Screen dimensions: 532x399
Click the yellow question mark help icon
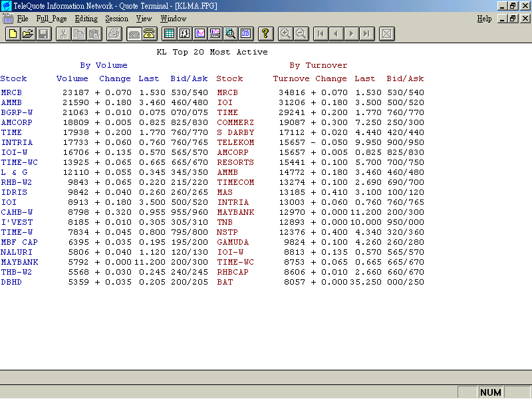pos(265,34)
